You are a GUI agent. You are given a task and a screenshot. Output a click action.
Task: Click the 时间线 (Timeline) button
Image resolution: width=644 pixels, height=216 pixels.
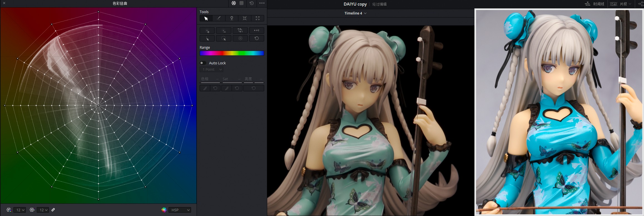pyautogui.click(x=594, y=4)
